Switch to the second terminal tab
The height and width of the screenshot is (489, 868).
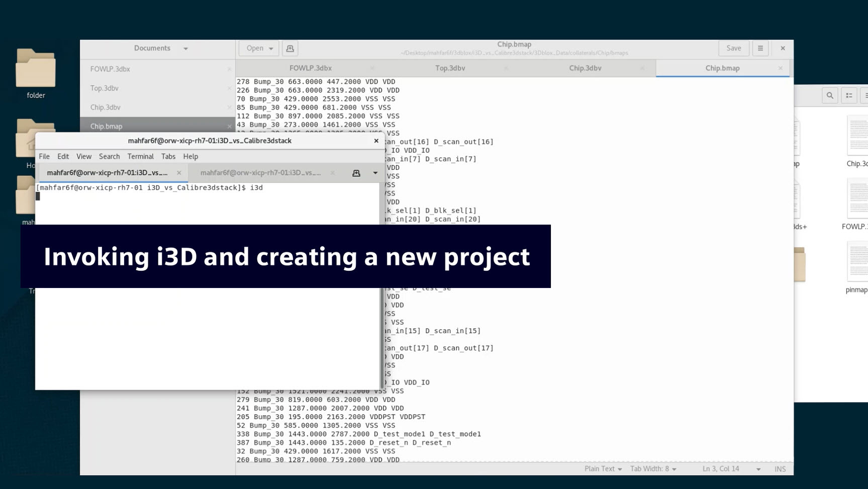260,173
